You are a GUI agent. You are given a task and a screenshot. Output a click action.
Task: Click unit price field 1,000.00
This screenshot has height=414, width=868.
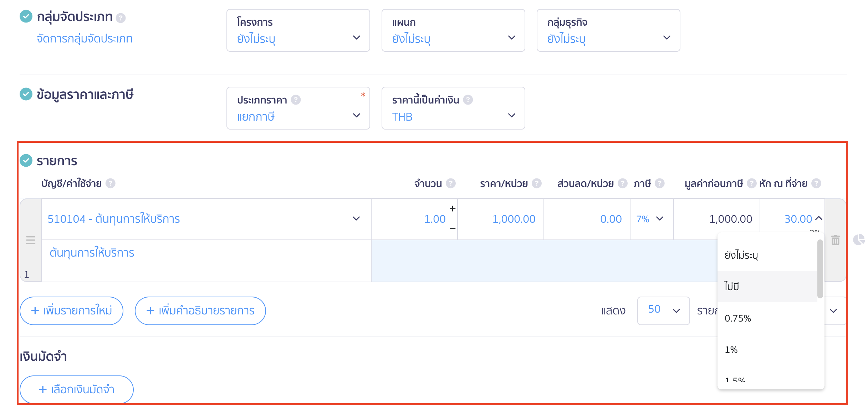501,219
